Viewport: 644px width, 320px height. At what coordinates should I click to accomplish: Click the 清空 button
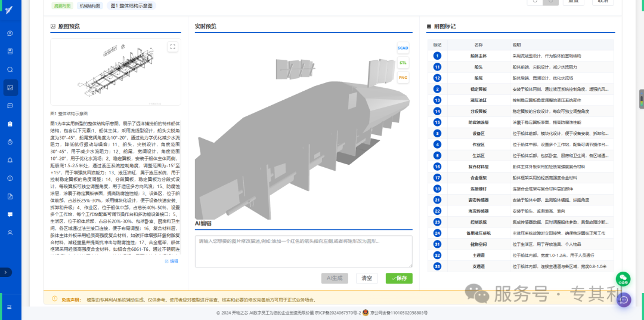tap(367, 278)
